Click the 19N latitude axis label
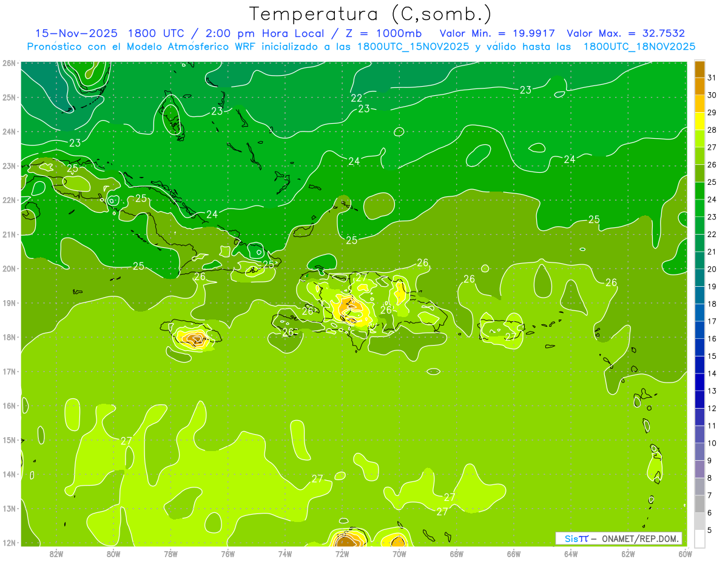Screen dimensions: 728x562 (10, 303)
